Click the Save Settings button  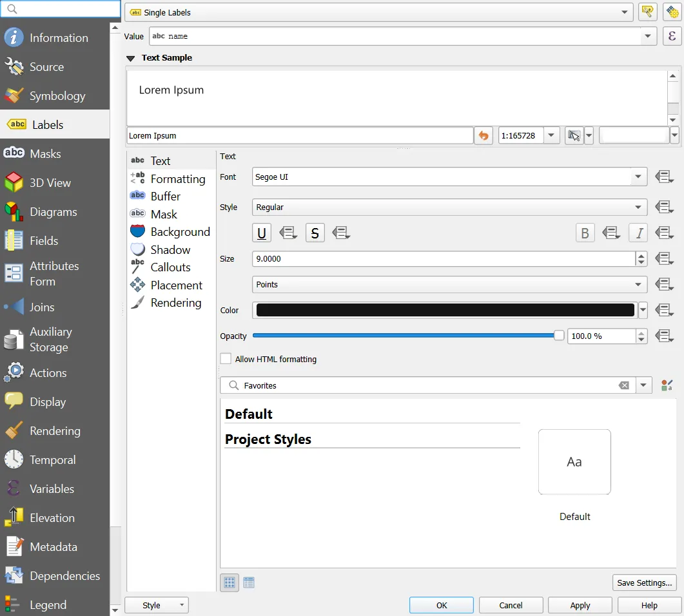[x=644, y=583]
